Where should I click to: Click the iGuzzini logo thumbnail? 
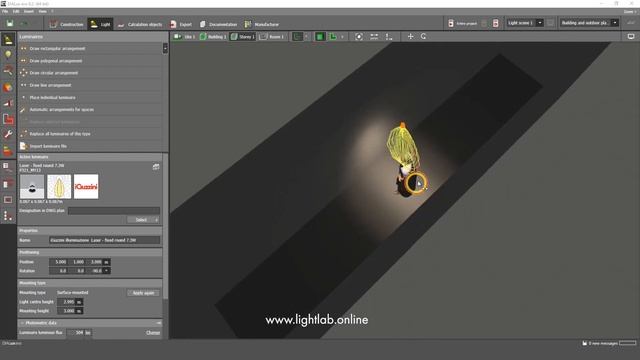[x=86, y=187]
